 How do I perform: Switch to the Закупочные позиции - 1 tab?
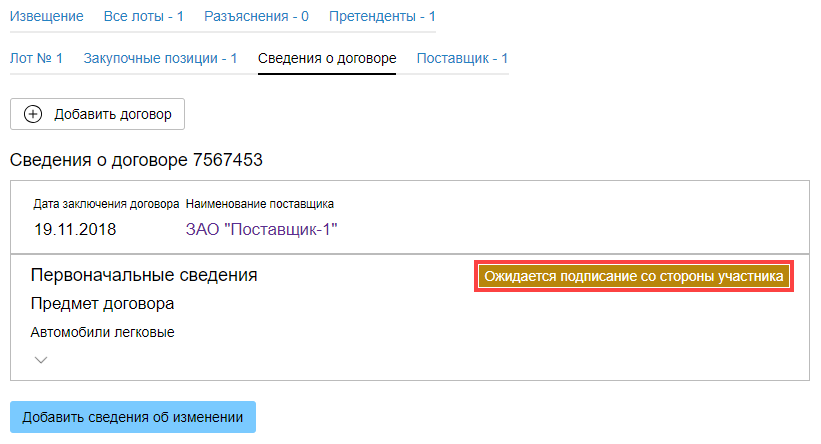pos(160,58)
